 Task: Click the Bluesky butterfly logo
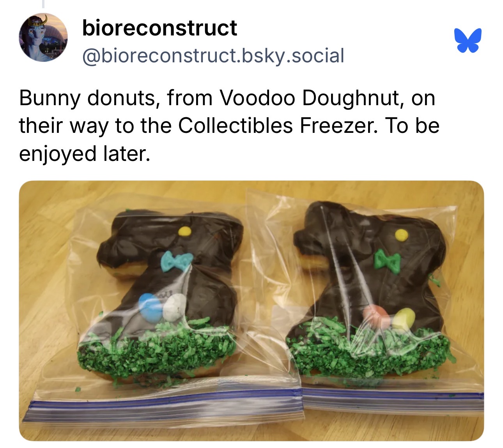(x=468, y=40)
